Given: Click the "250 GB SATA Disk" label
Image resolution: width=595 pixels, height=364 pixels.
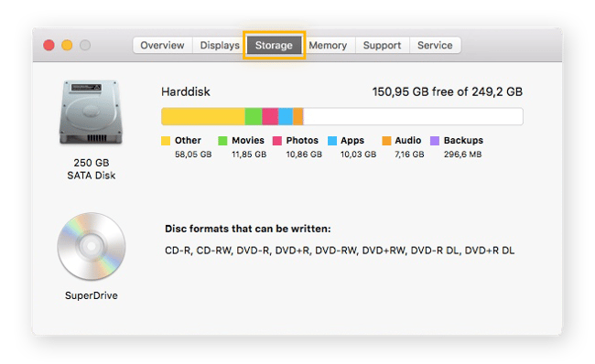Looking at the screenshot, I should pyautogui.click(x=92, y=169).
